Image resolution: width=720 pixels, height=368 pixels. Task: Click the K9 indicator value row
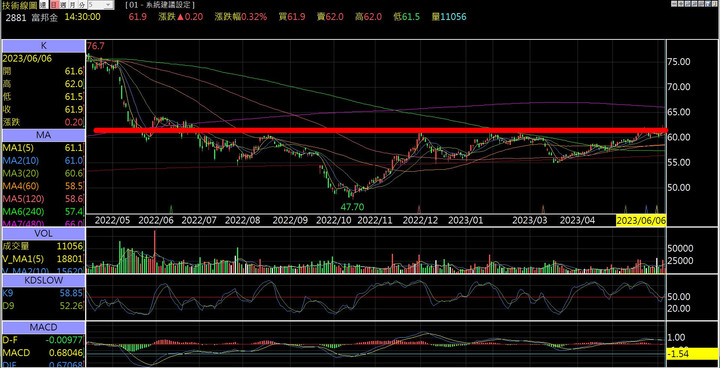[x=44, y=293]
